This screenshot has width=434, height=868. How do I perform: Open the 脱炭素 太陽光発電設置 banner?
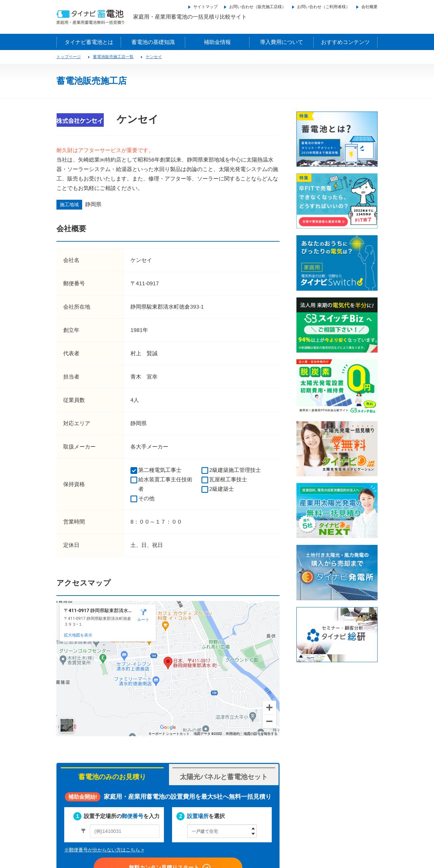(337, 387)
